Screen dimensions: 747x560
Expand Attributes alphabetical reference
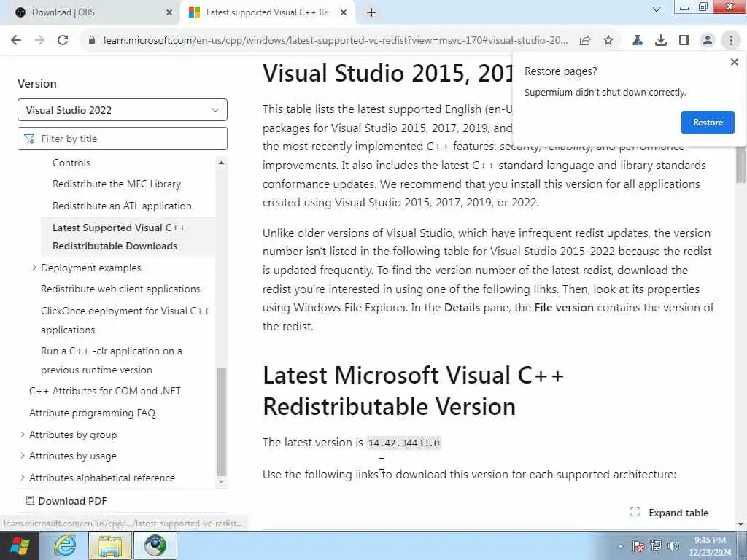click(x=23, y=478)
